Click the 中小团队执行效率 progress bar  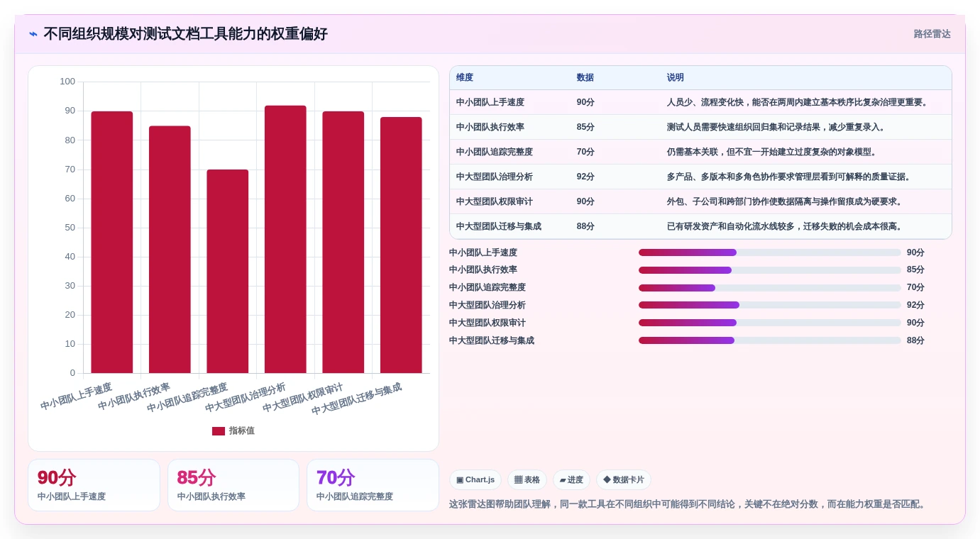(x=770, y=270)
